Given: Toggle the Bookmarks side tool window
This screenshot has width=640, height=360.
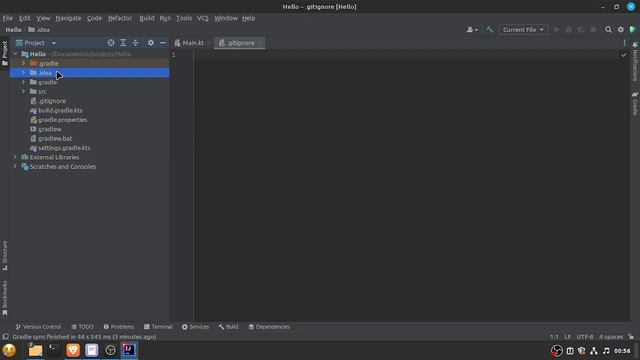Looking at the screenshot, I should [4, 298].
